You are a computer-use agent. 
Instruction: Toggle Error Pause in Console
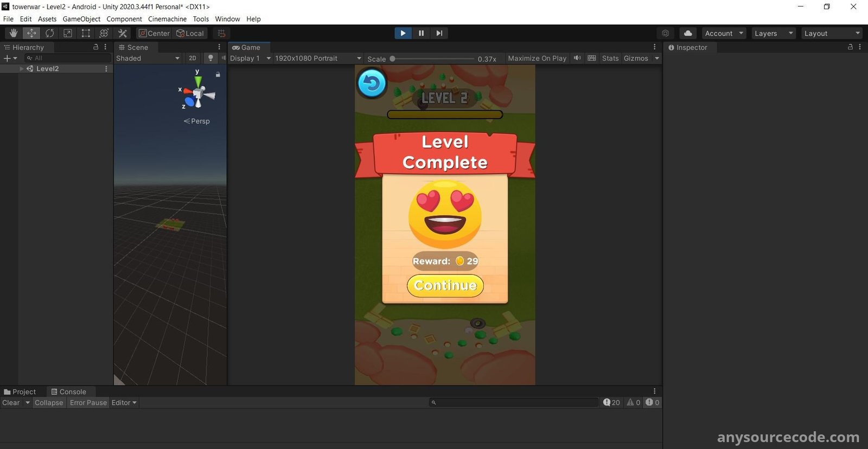pyautogui.click(x=88, y=402)
